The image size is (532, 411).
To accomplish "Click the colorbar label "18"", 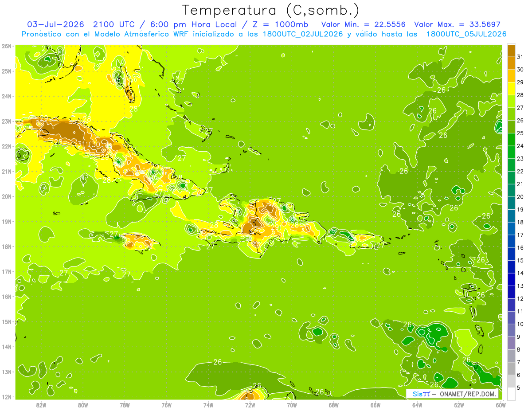I will click(x=520, y=222).
